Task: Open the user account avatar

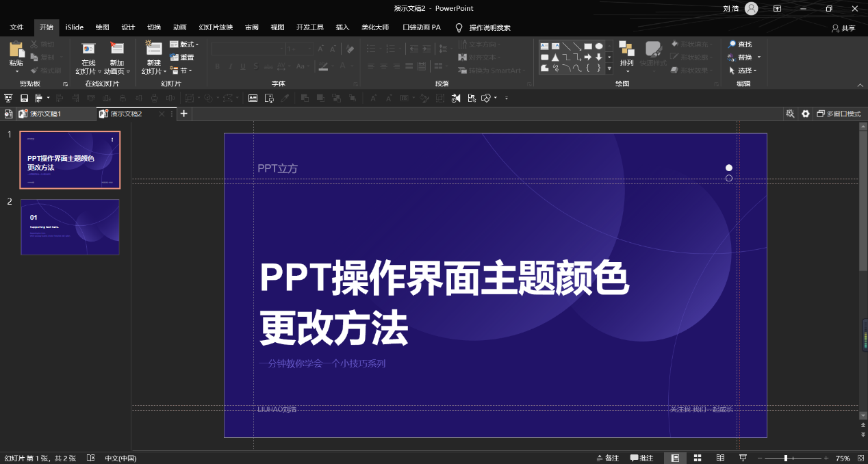Action: coord(752,8)
